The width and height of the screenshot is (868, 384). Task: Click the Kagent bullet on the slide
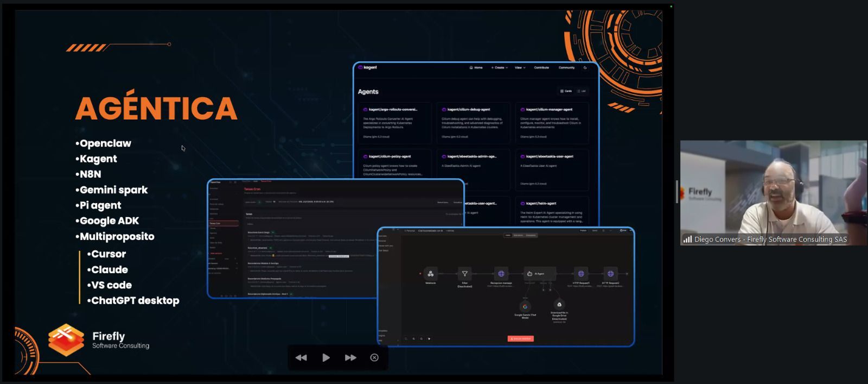96,159
